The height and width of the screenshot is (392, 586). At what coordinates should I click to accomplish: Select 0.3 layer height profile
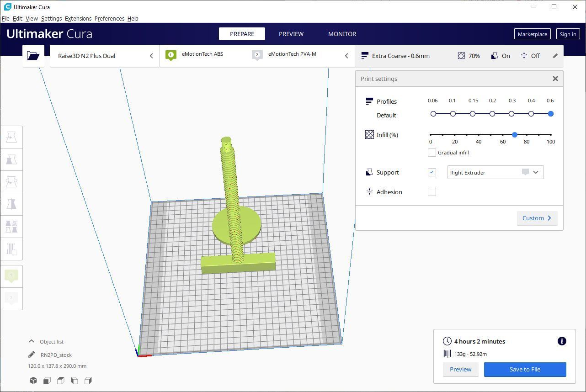pyautogui.click(x=511, y=114)
